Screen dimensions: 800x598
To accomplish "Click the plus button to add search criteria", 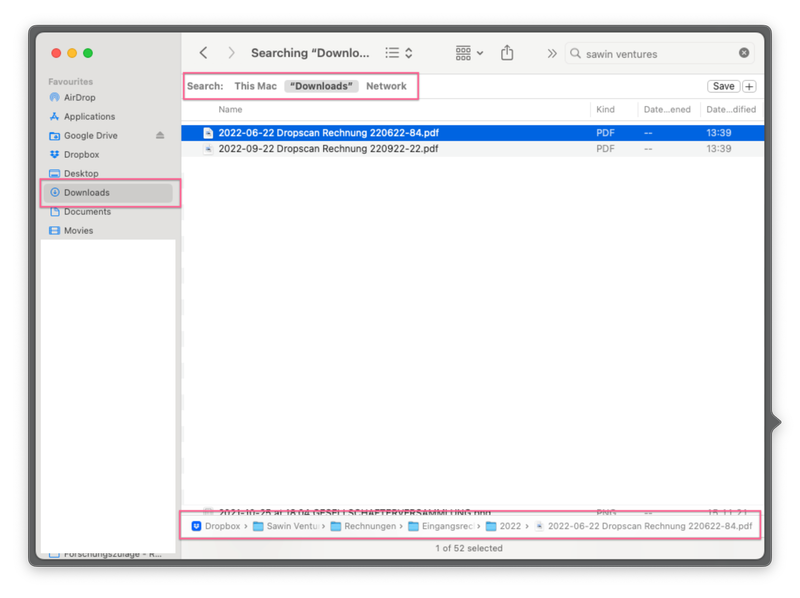I will click(x=749, y=87).
